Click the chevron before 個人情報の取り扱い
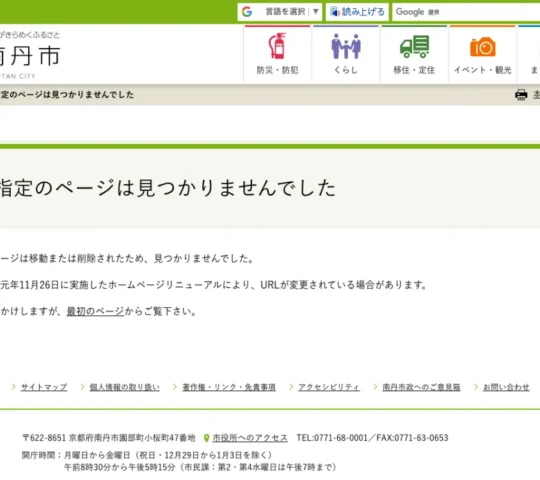Screen dimensions: 540x480 pyautogui.click(x=83, y=387)
